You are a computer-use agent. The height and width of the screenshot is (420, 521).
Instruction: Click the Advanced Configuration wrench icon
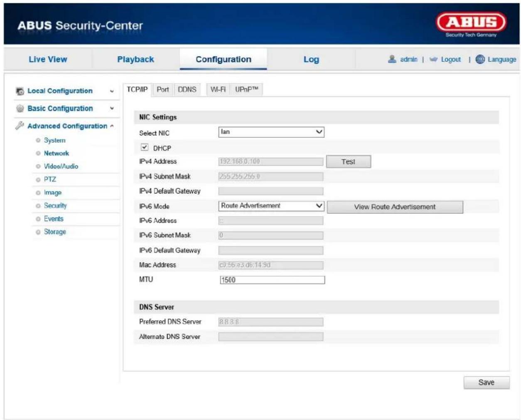click(19, 125)
